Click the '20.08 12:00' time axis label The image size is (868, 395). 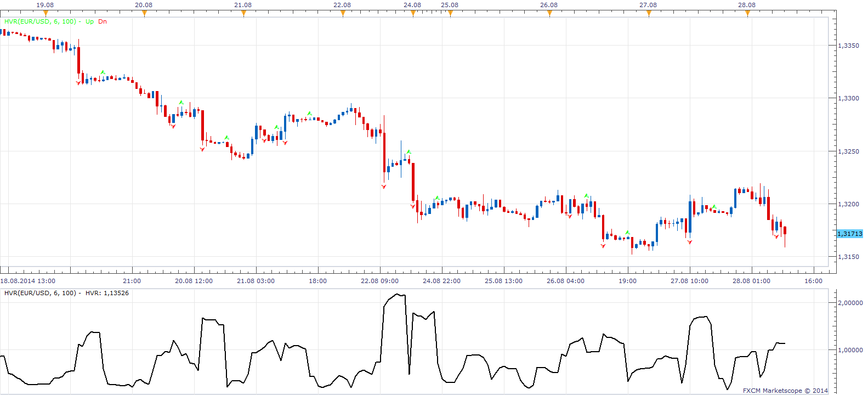[194, 281]
